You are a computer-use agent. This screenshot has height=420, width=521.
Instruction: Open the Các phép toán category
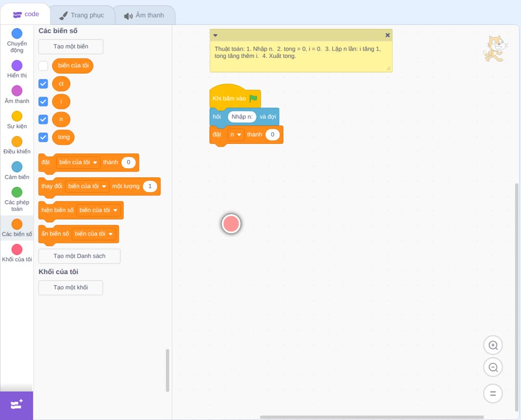click(x=17, y=199)
